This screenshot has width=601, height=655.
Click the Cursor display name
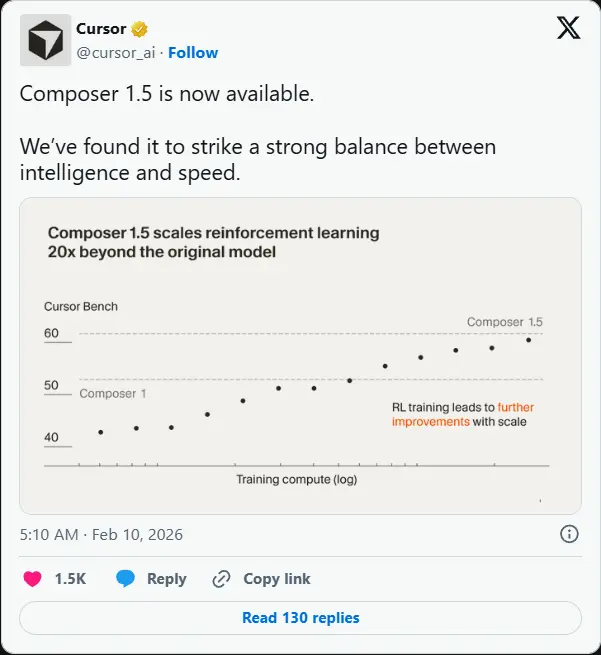(101, 30)
